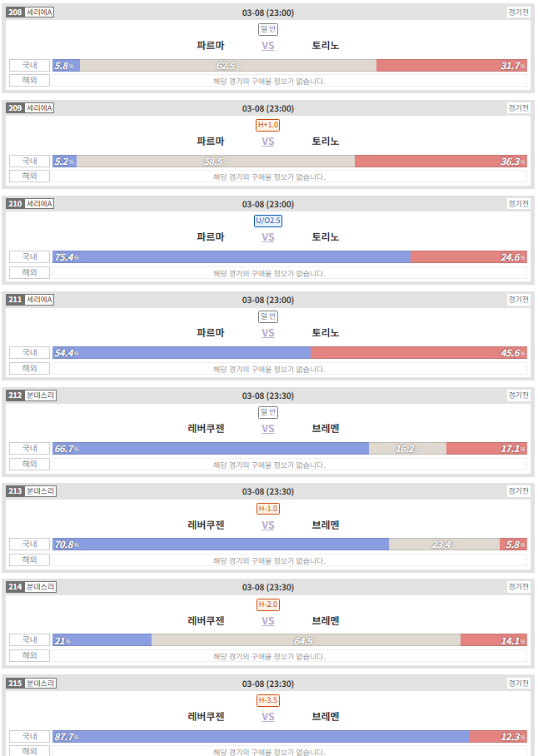
Task: Select the 해외 button for match 214
Action: (x=29, y=655)
